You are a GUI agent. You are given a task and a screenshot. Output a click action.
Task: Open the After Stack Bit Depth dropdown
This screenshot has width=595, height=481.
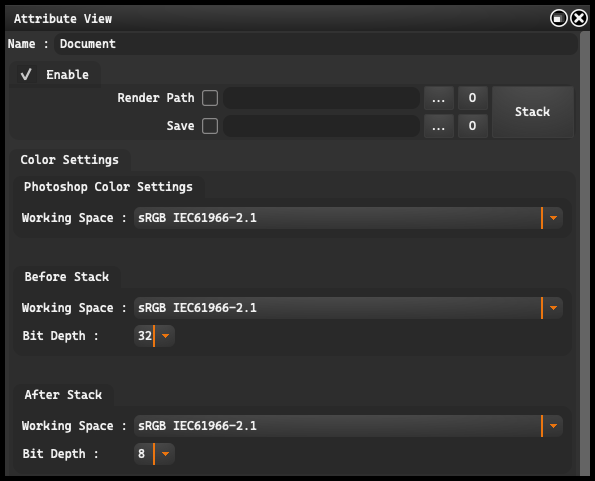(154, 454)
